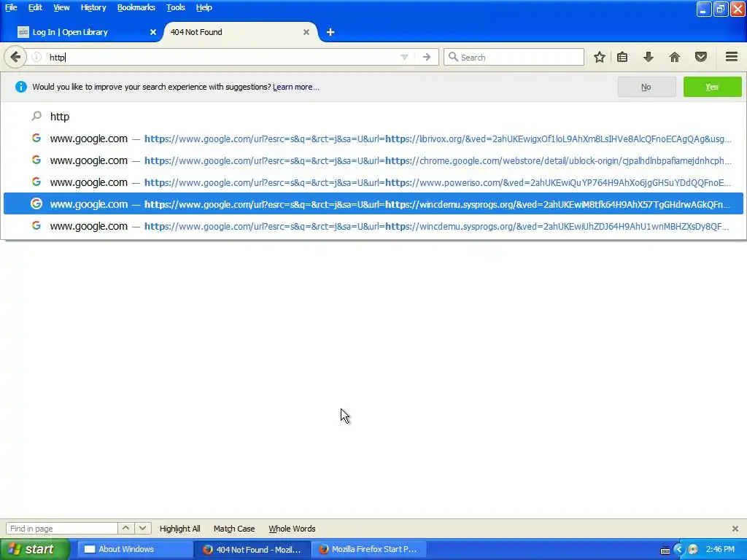
Task: Open the Windows start menu
Action: pyautogui.click(x=35, y=550)
